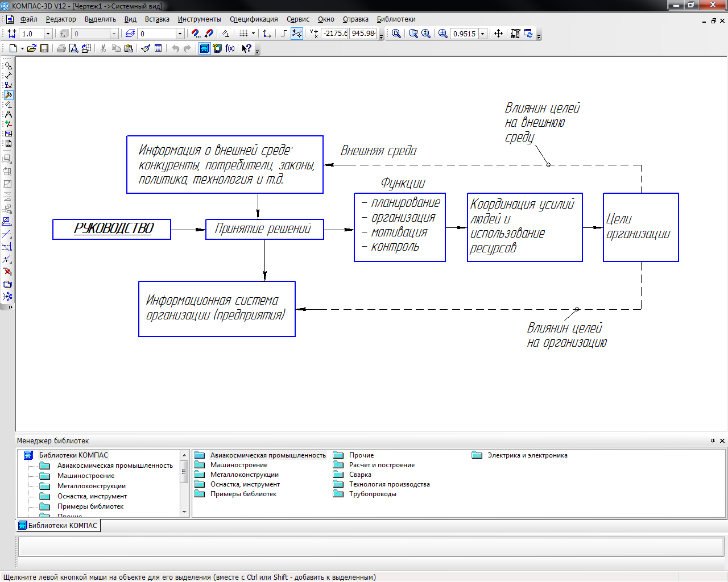Copy selection to clipboard
The image size is (728, 582).
[x=116, y=48]
